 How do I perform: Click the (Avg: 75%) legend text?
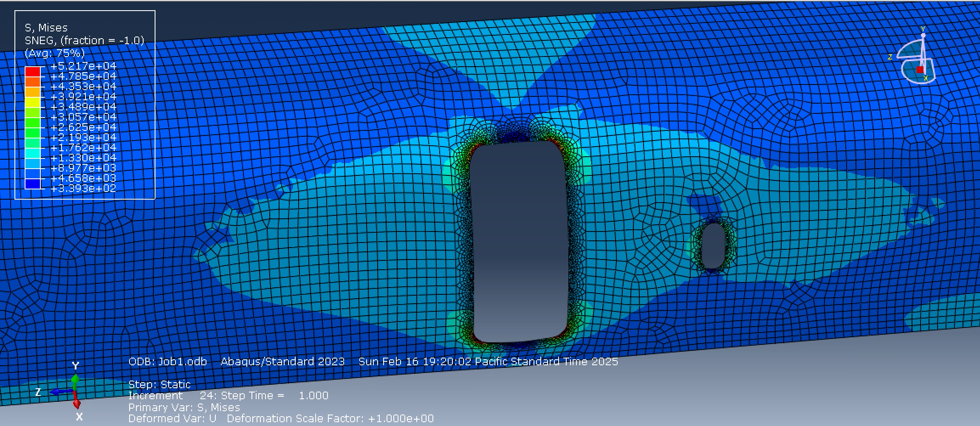coord(54,54)
